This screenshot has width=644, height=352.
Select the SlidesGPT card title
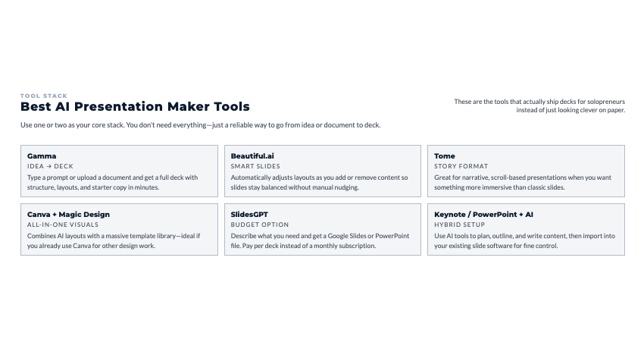tap(249, 215)
